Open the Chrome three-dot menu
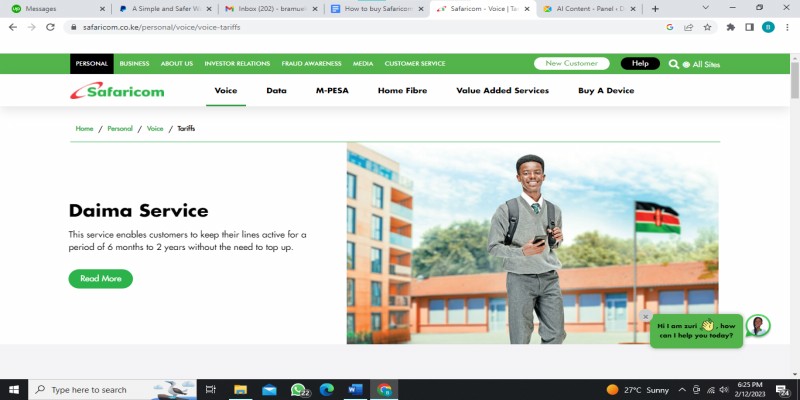This screenshot has height=400, width=800. (787, 27)
